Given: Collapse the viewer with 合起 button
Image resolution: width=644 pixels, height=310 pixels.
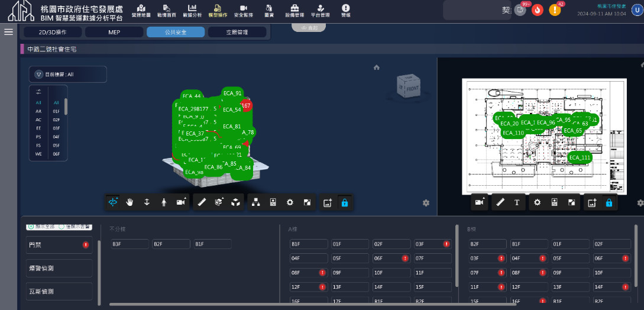Looking at the screenshot, I should point(309,28).
